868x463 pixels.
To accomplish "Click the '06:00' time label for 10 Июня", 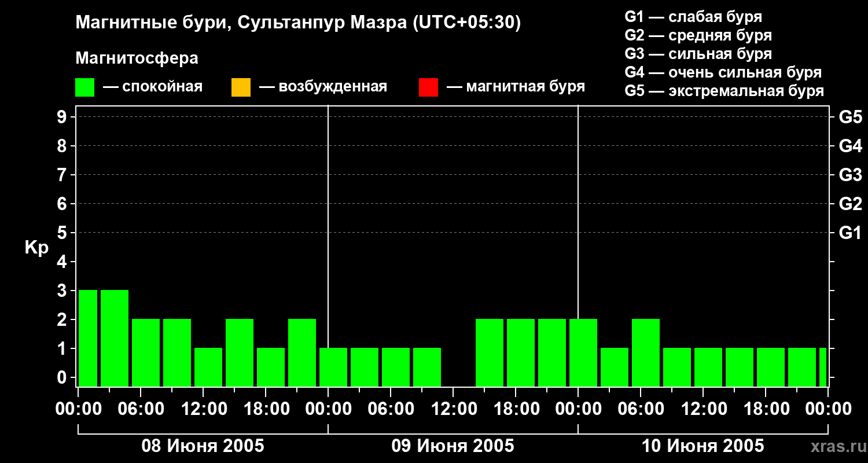I will point(641,409).
